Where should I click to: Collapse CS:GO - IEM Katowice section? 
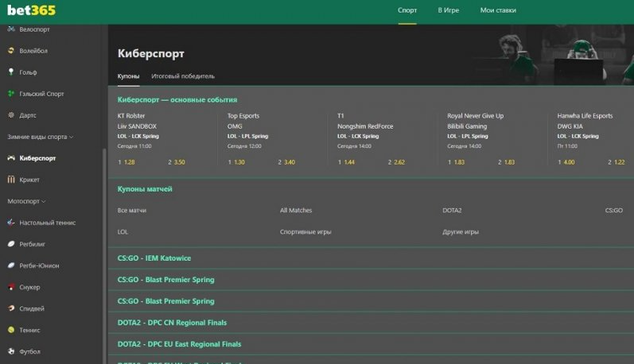tap(154, 258)
